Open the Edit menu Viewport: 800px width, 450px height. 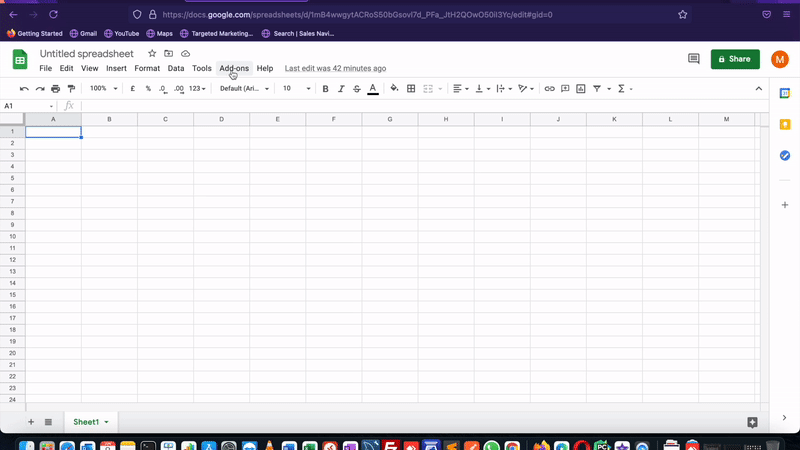[x=66, y=68]
